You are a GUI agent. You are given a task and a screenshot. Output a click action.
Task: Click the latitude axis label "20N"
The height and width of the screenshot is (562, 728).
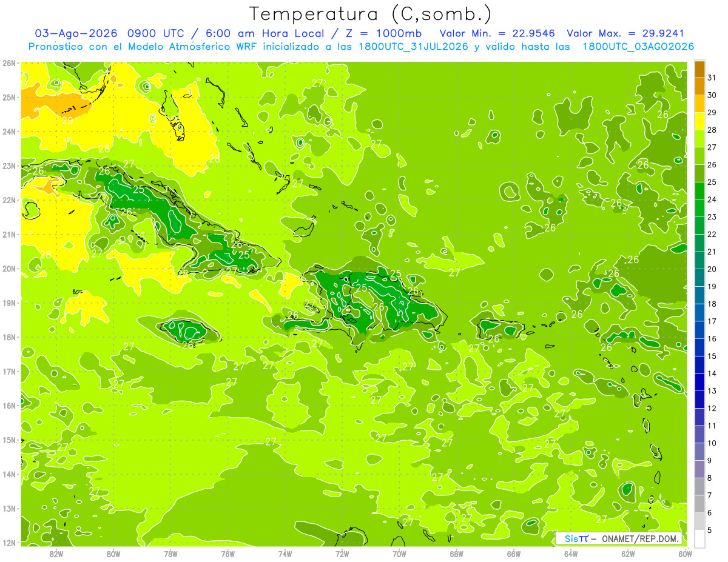tap(8, 269)
